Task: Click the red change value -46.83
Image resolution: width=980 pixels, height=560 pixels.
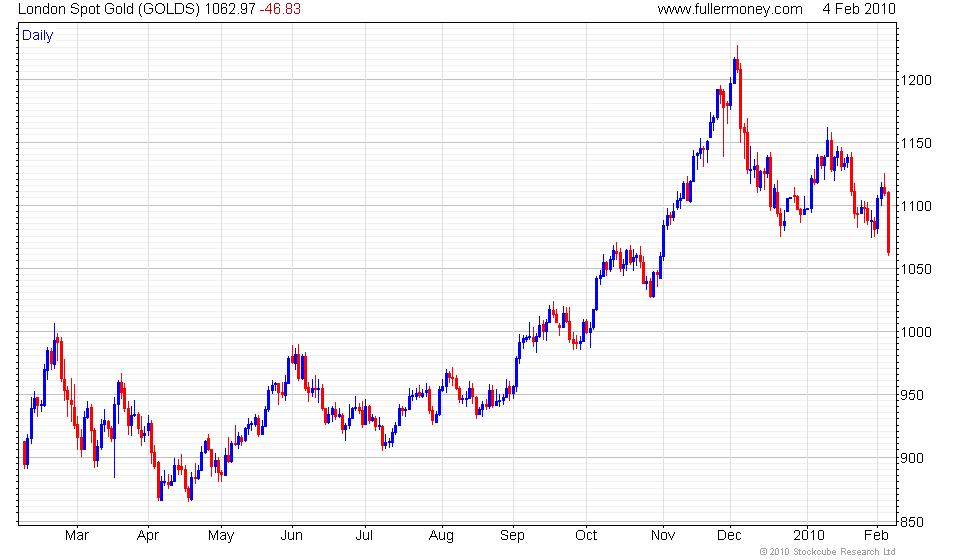Action: (280, 9)
